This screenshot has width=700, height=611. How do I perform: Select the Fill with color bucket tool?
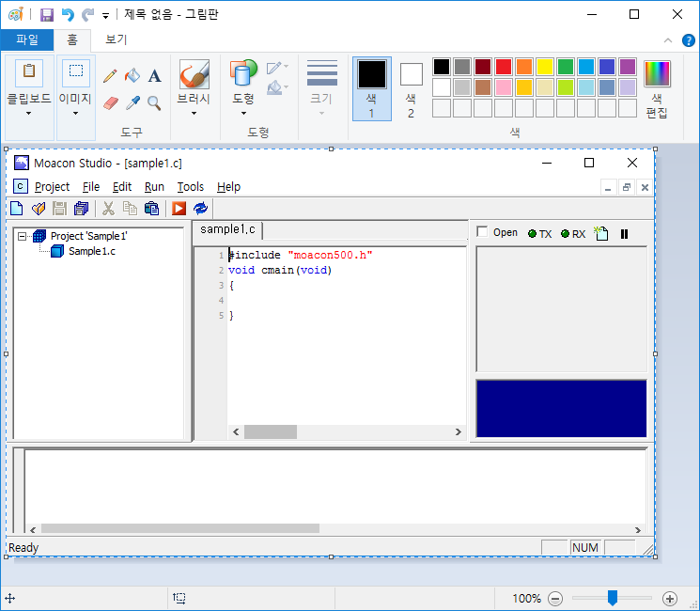pos(132,76)
